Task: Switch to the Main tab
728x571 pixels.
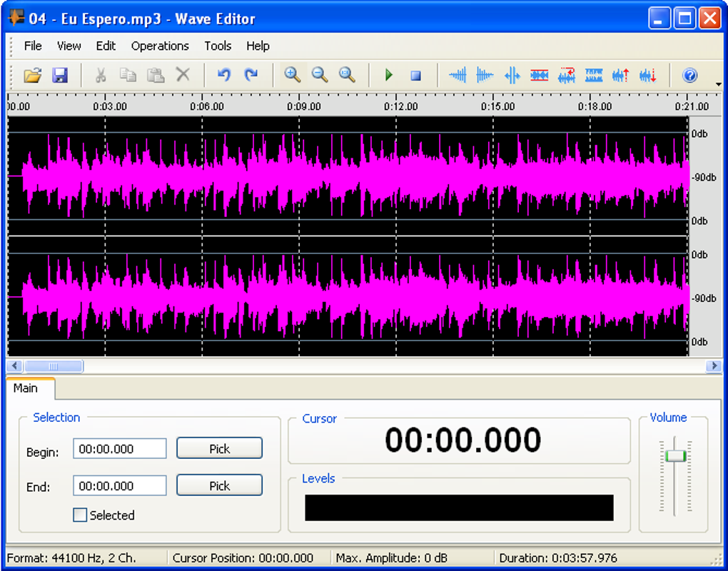Action: 26,388
